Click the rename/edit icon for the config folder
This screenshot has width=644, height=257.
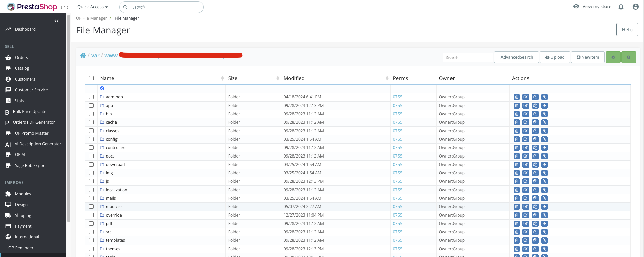pyautogui.click(x=526, y=139)
